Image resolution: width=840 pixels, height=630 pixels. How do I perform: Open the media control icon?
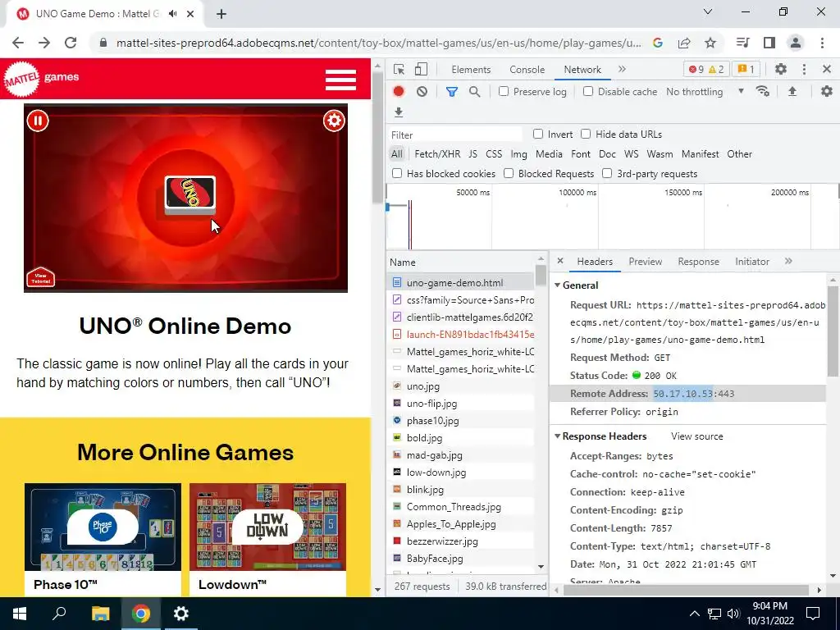(x=742, y=43)
